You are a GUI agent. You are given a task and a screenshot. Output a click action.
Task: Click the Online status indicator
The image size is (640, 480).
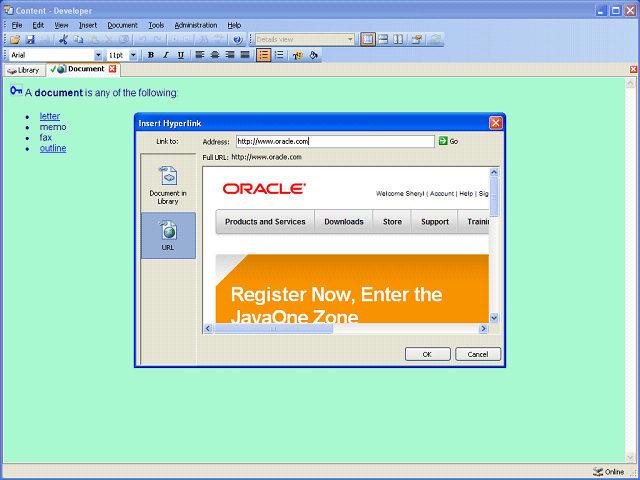pyautogui.click(x=609, y=472)
